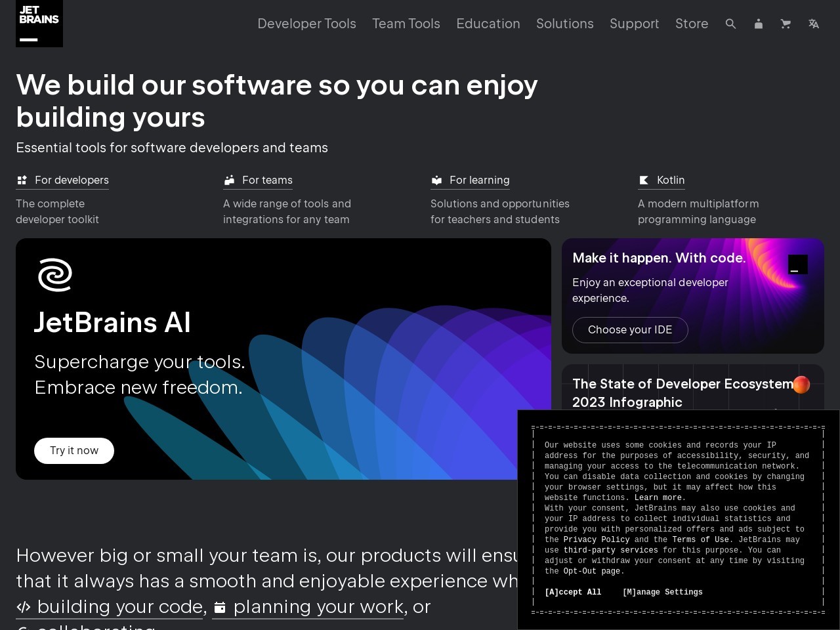Expand the Solutions menu
Screen dimensions: 840x630
pos(564,24)
